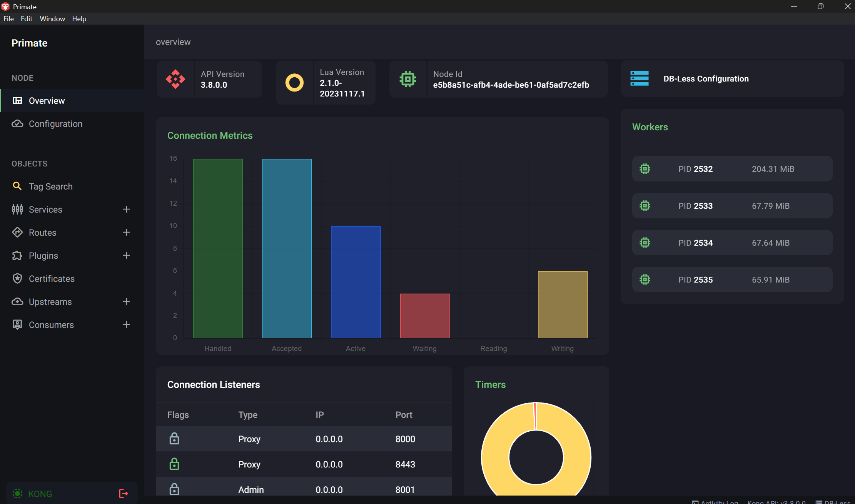Click the Tag Search magnifier icon

pos(17,186)
